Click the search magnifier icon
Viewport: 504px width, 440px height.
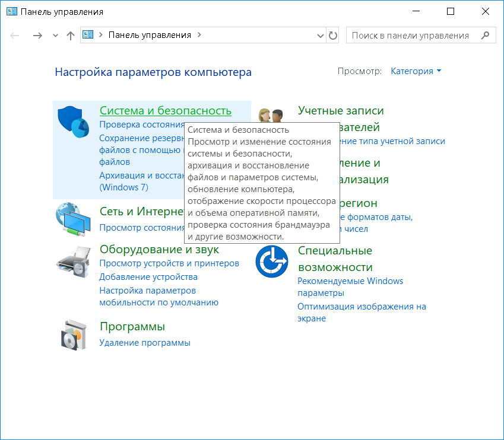click(485, 36)
